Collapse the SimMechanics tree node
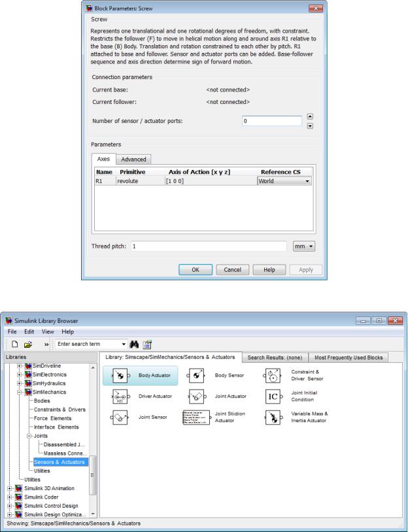This screenshot has width=408, height=532. (x=20, y=392)
